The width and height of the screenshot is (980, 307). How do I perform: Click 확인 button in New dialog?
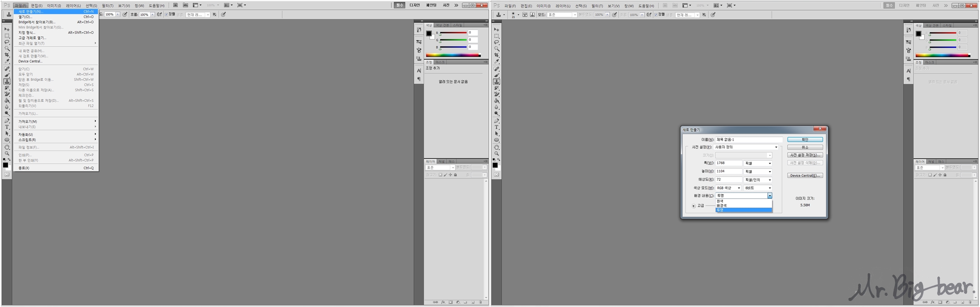[805, 139]
